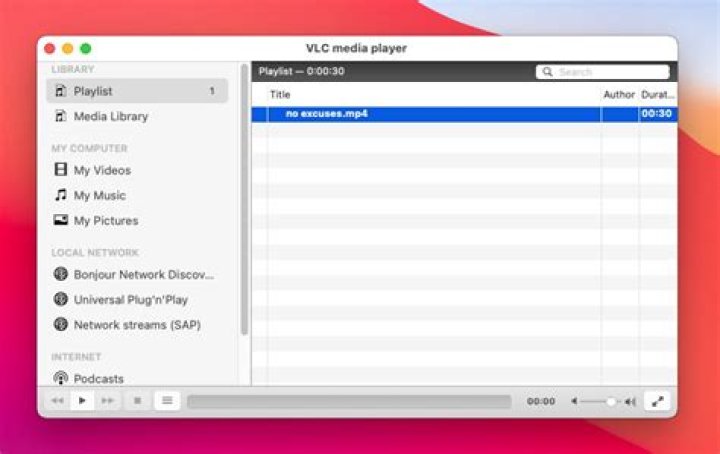Click the playback position seek bar

pos(349,401)
